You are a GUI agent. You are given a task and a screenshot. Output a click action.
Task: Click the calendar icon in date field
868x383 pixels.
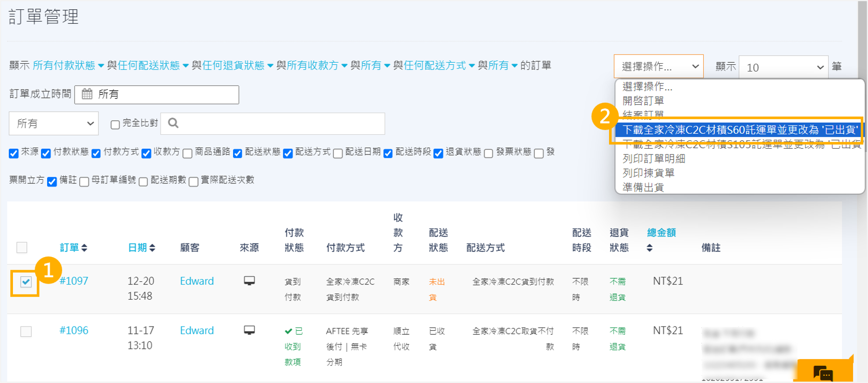click(x=87, y=94)
